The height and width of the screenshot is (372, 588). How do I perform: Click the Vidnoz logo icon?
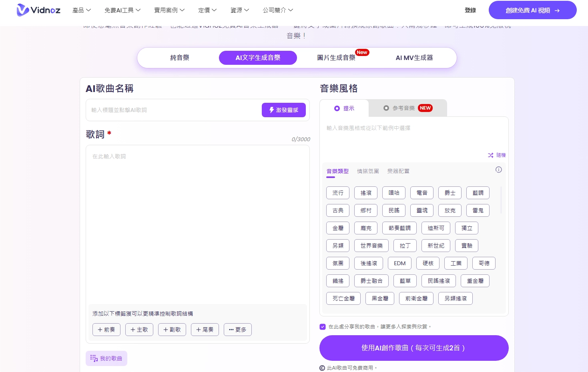(23, 10)
